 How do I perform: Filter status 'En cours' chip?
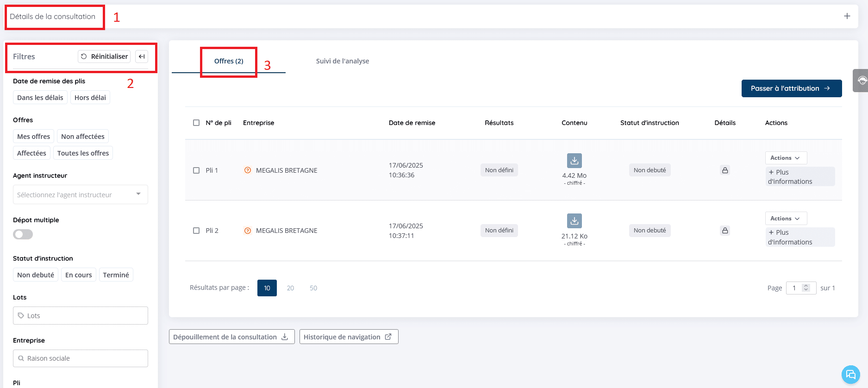pyautogui.click(x=79, y=275)
